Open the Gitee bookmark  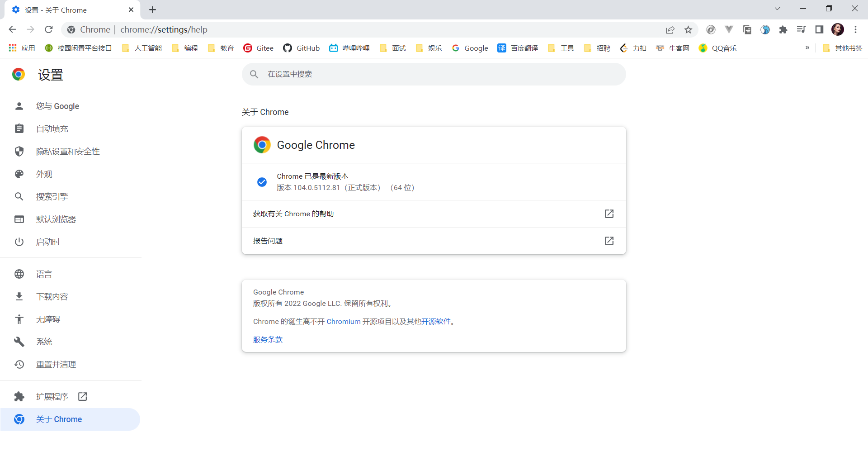click(259, 48)
